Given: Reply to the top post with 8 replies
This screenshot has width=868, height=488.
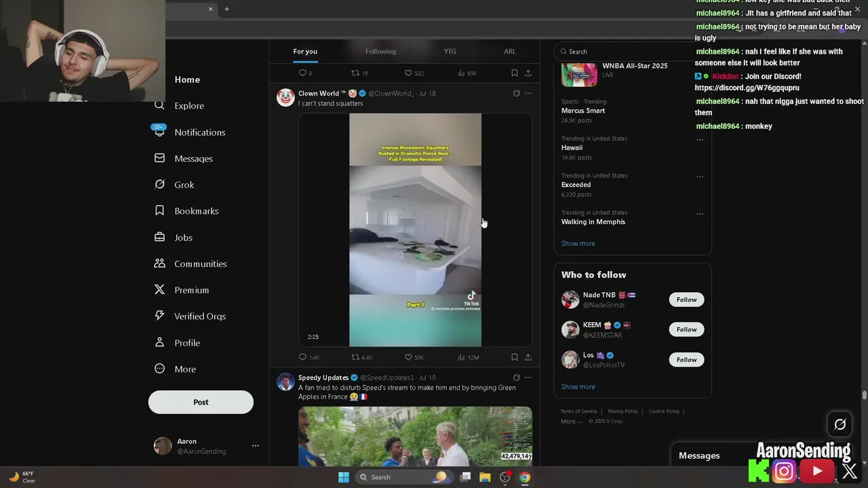Looking at the screenshot, I should (x=303, y=73).
